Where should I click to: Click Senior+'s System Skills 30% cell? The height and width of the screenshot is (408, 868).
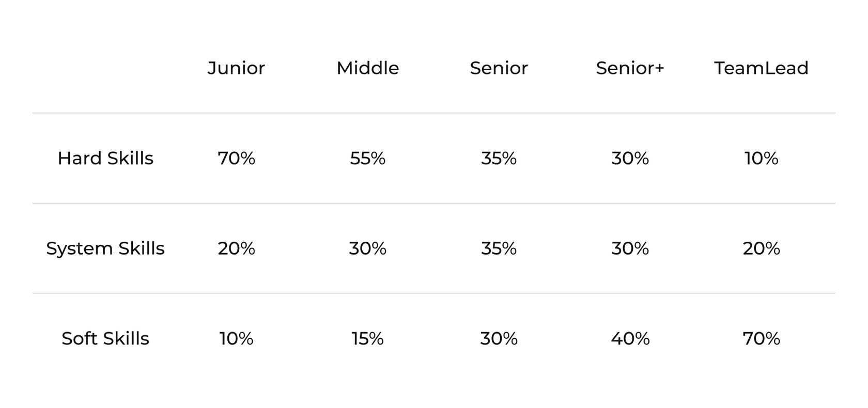click(630, 248)
